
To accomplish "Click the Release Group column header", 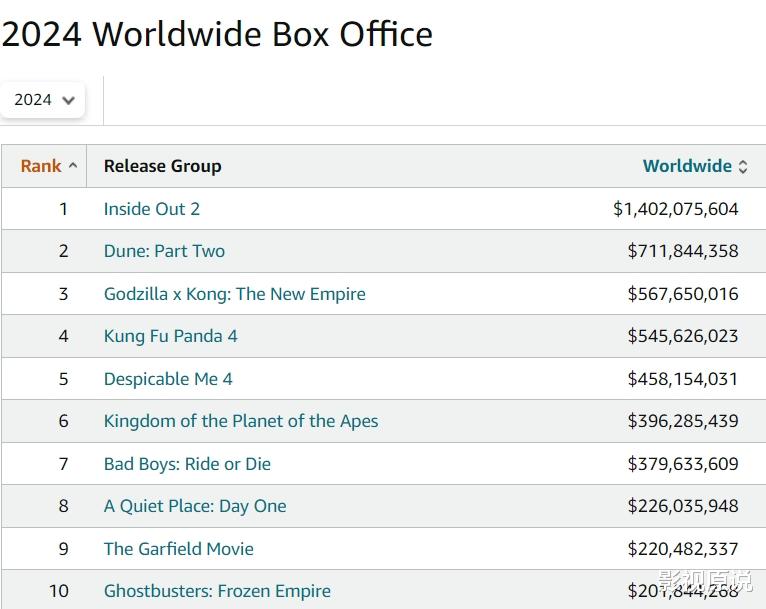I will pos(162,166).
